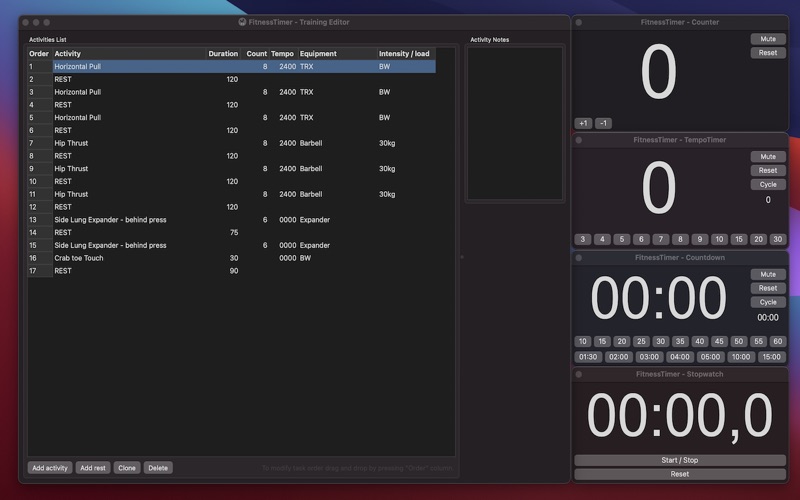Set Countdown preset to 40 seconds
This screenshot has height=500, width=800.
pyautogui.click(x=699, y=341)
